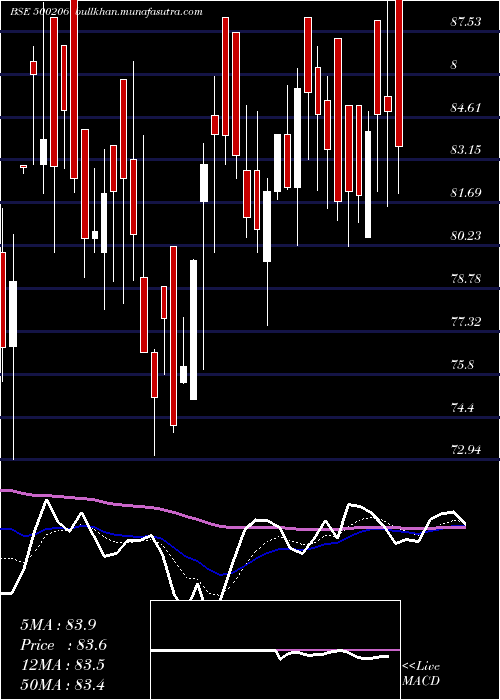Viewport: 500px width, 700px height.
Task: Select the 78.78 price axis label
Action: pyautogui.click(x=466, y=279)
